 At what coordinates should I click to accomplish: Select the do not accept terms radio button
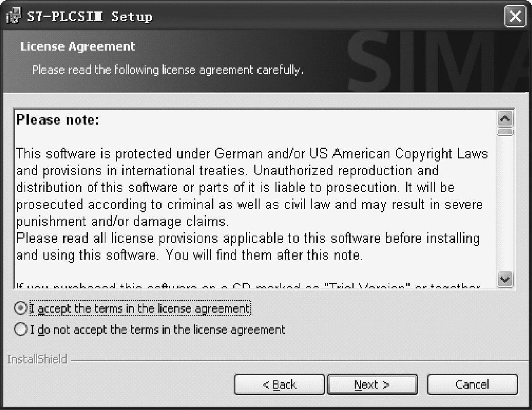click(20, 329)
